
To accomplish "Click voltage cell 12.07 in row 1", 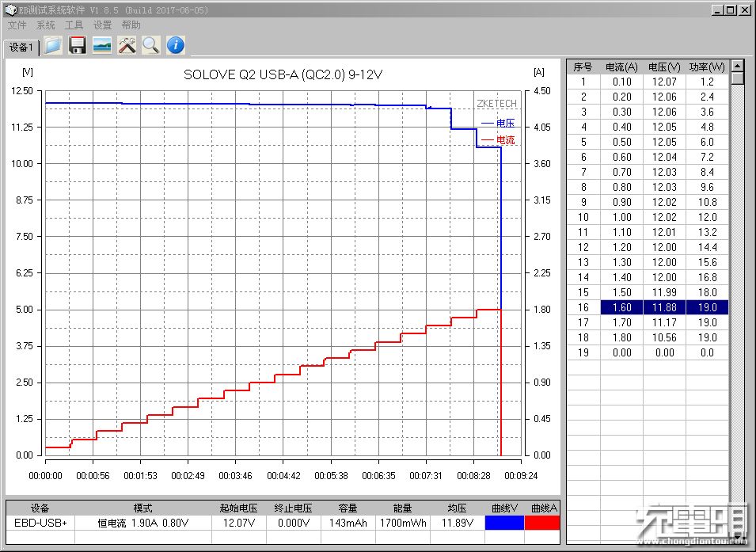I will tap(664, 82).
